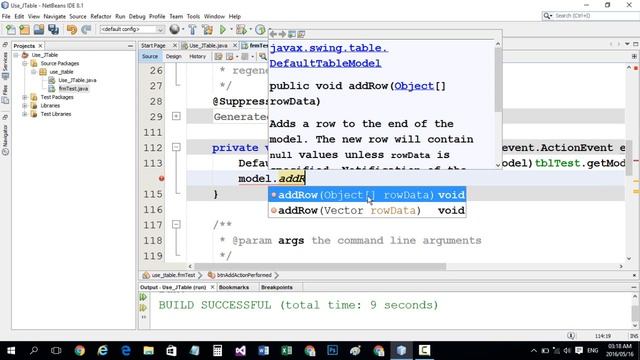This screenshot has width=640, height=360.
Task: Open Photoshop from the taskbar
Action: pyautogui.click(x=332, y=350)
